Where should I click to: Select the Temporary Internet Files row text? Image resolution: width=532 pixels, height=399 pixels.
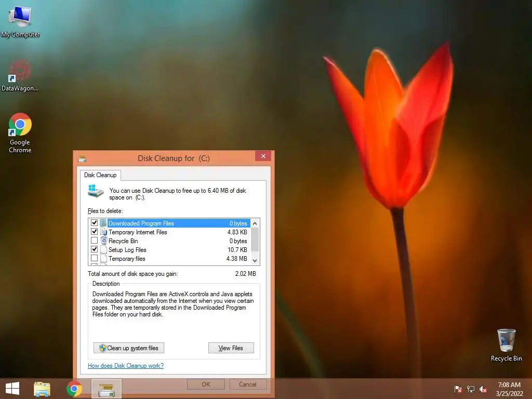tap(138, 232)
